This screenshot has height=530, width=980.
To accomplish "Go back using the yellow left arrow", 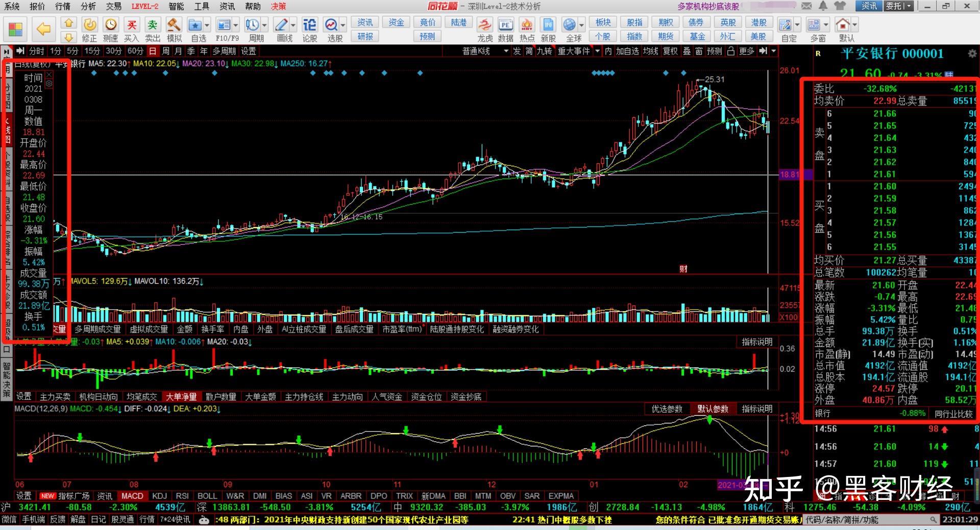I will [x=44, y=29].
